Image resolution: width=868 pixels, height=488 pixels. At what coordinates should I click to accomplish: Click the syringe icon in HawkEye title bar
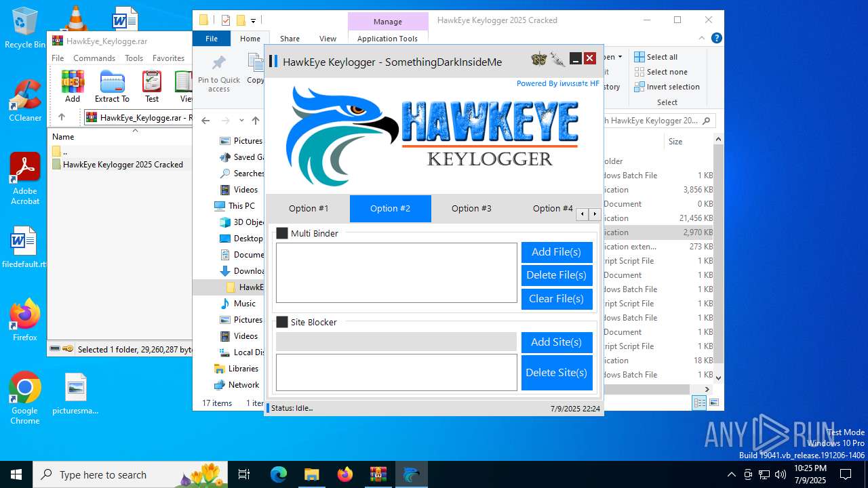pyautogui.click(x=557, y=59)
